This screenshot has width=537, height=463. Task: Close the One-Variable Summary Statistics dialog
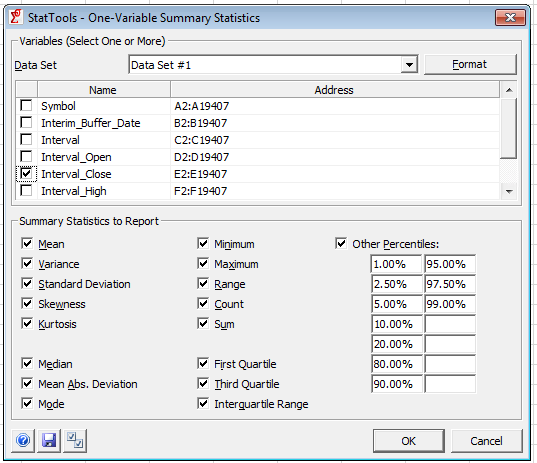coord(510,17)
